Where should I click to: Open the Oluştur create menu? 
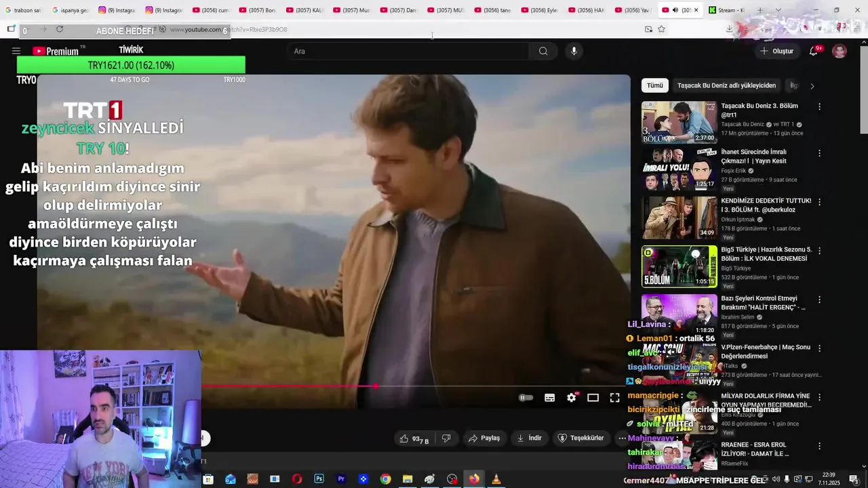click(x=777, y=51)
